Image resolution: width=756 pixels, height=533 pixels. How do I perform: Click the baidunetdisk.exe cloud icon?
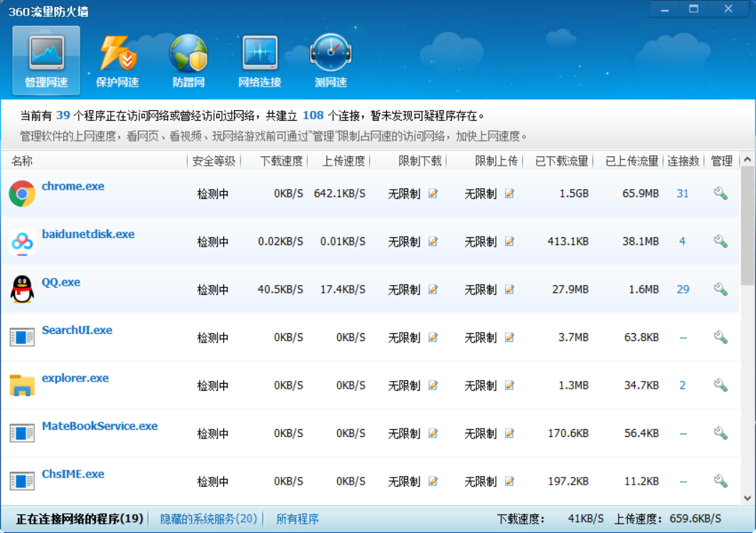click(x=22, y=242)
